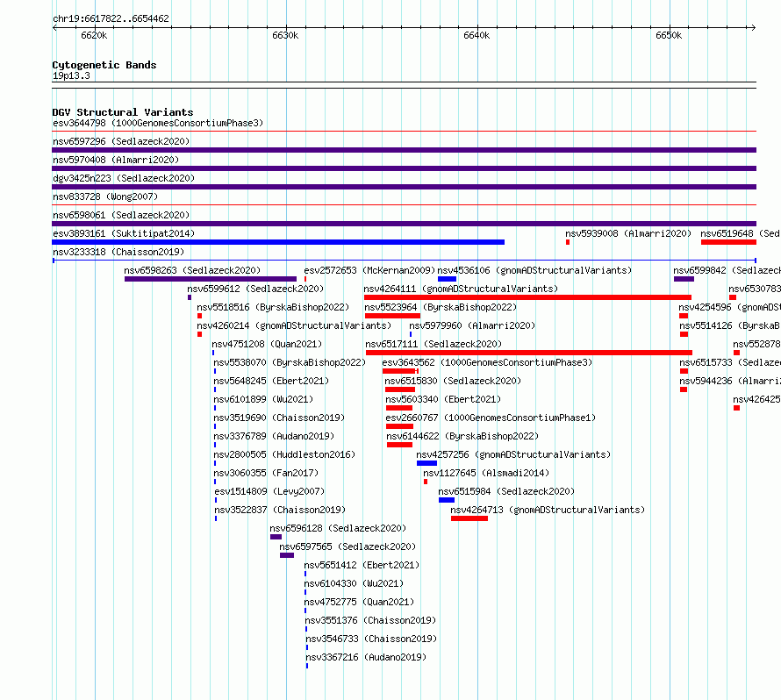The image size is (781, 700).
Task: Open nsv6101899 (Wu2021) label
Action: 263,399
